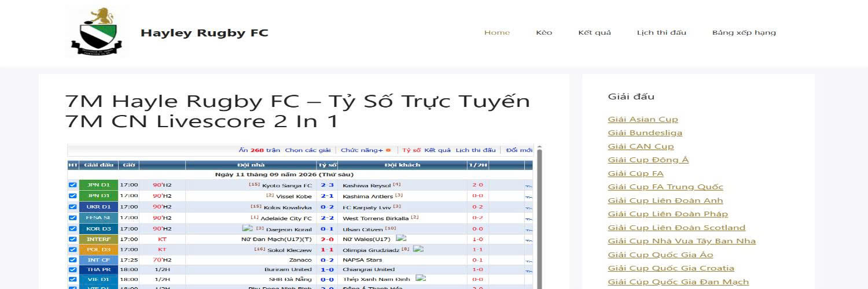Click the Hayley Rugby FC site title
This screenshot has width=868, height=289.
(x=204, y=33)
